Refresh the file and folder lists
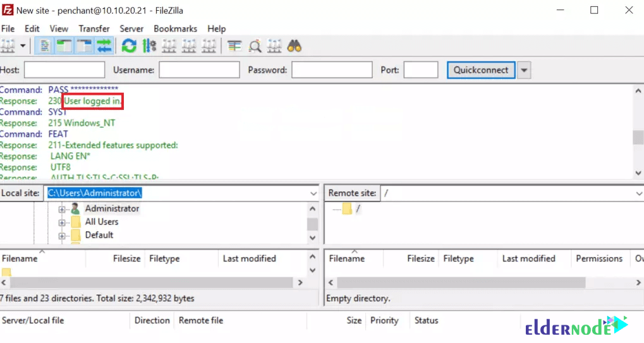Image resolution: width=644 pixels, height=343 pixels. coord(129,46)
